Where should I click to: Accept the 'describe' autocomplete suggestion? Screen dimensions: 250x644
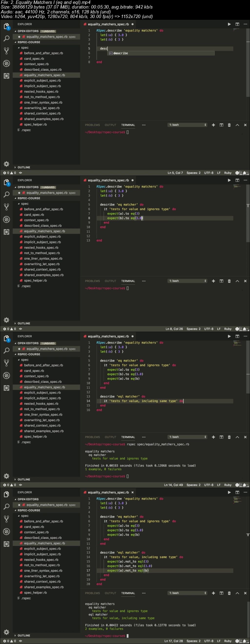click(161, 53)
